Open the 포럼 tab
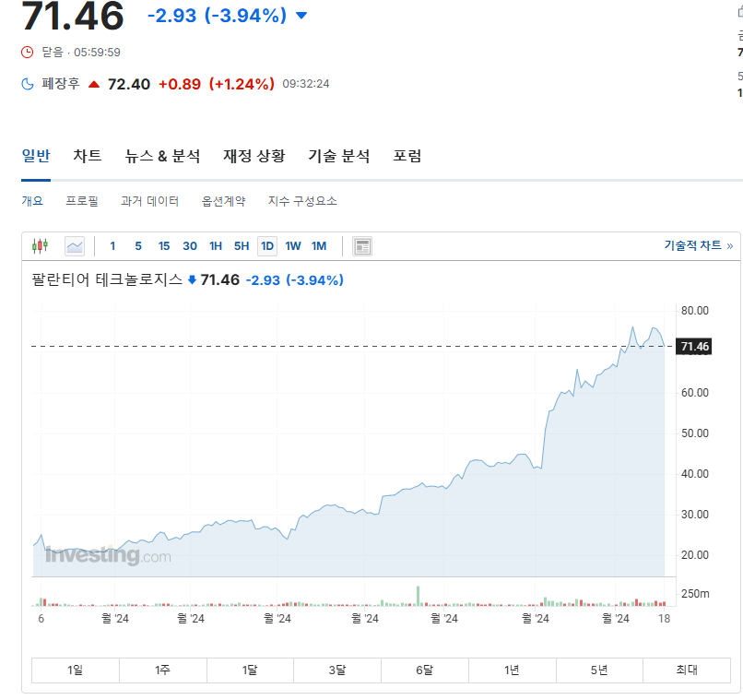The width and height of the screenshot is (743, 700). tap(407, 156)
